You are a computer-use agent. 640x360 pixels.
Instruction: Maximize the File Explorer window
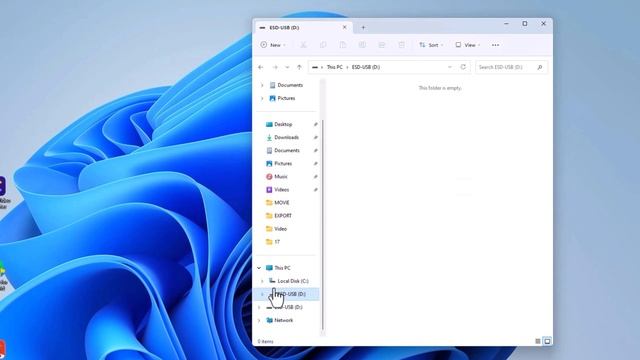[x=525, y=24]
